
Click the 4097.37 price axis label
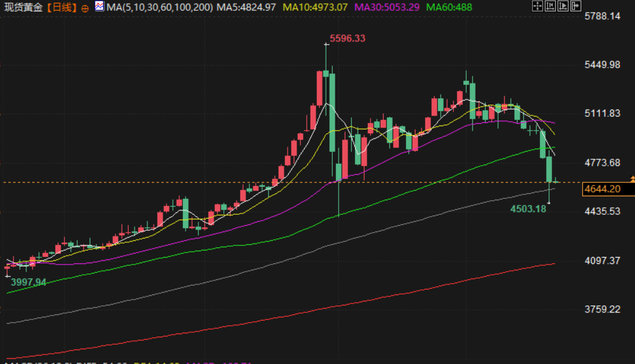(602, 261)
